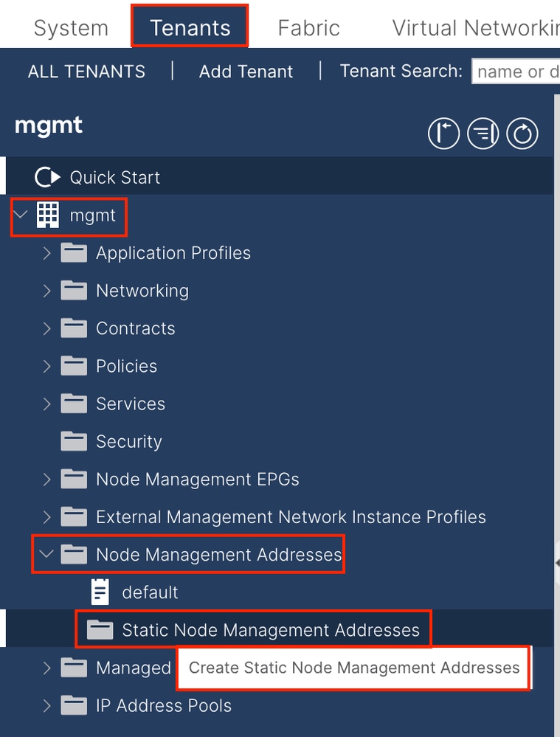Open the Fabric tab
Image resolution: width=560 pixels, height=737 pixels.
308,28
